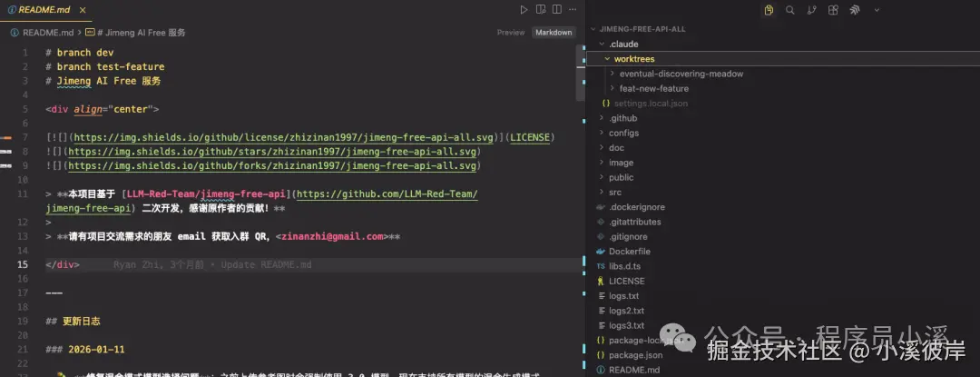The height and width of the screenshot is (377, 980).
Task: Select the README.md editor tab
Action: pos(47,10)
